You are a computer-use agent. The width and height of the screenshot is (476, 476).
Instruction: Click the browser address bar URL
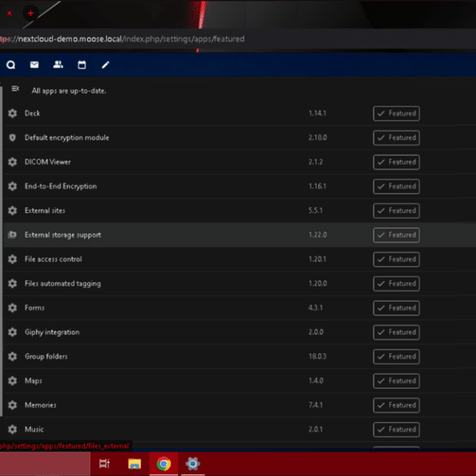tap(122, 39)
